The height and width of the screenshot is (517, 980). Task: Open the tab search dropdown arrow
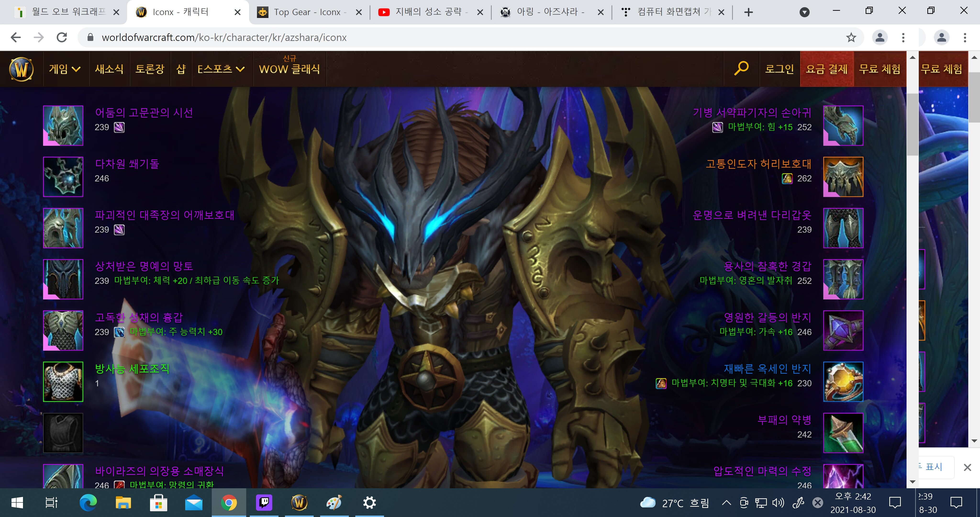[804, 12]
